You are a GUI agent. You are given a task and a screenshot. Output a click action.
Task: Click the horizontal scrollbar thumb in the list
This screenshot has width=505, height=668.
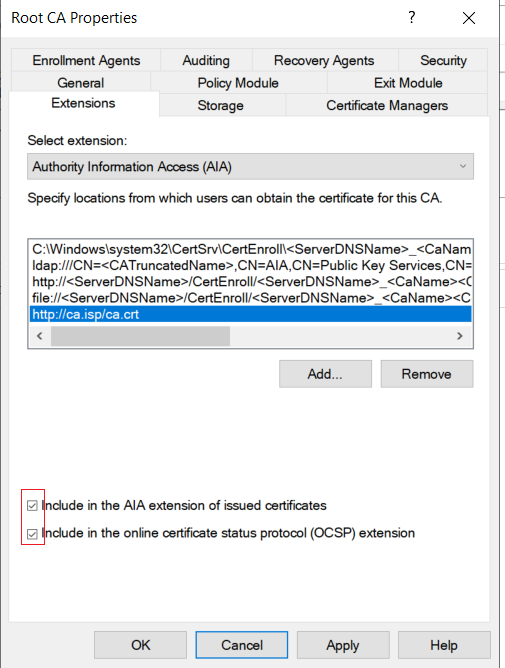140,336
